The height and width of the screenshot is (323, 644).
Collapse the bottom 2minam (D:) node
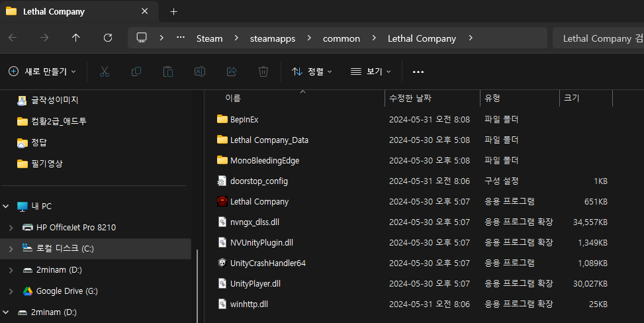tap(6, 312)
